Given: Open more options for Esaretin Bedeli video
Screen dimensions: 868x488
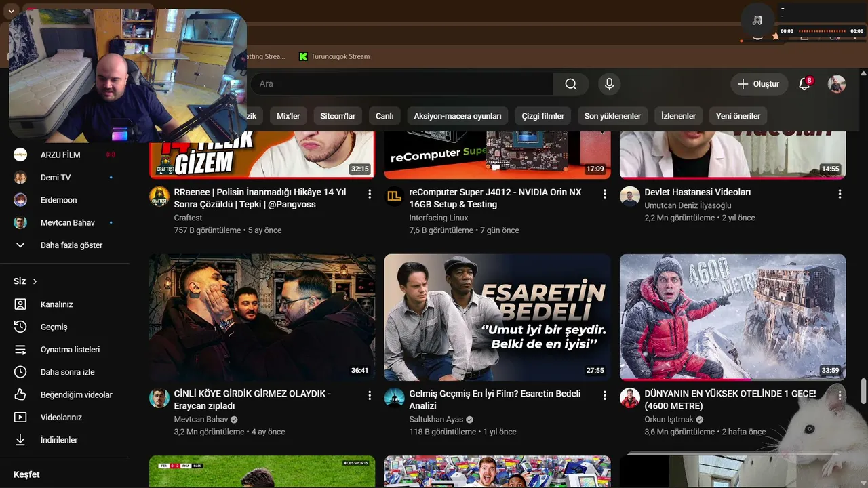Looking at the screenshot, I should [x=605, y=395].
